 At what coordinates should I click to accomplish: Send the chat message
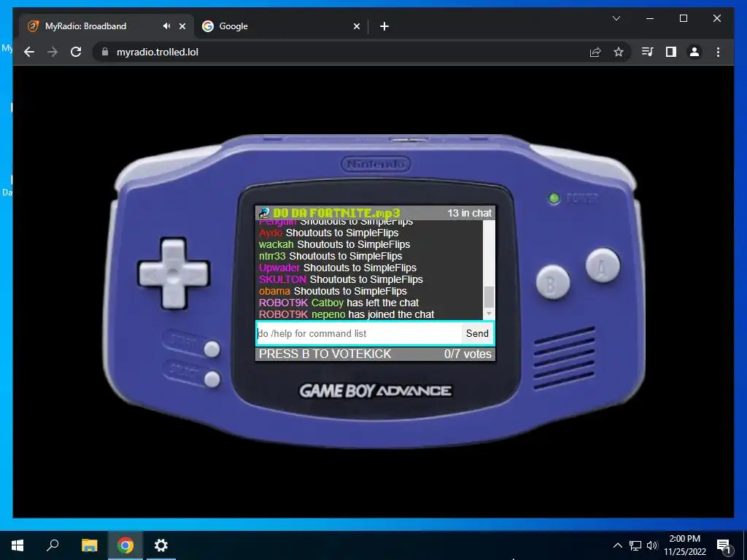tap(477, 333)
